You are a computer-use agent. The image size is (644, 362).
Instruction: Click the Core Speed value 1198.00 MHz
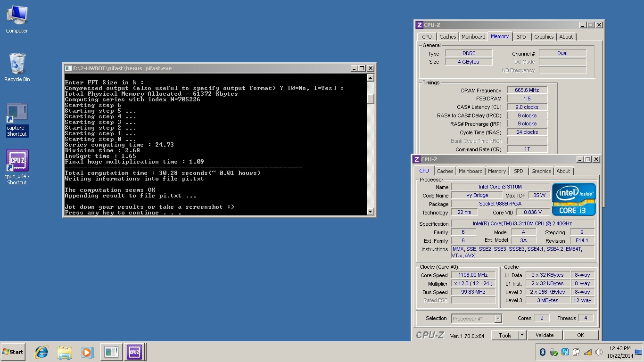pos(473,275)
